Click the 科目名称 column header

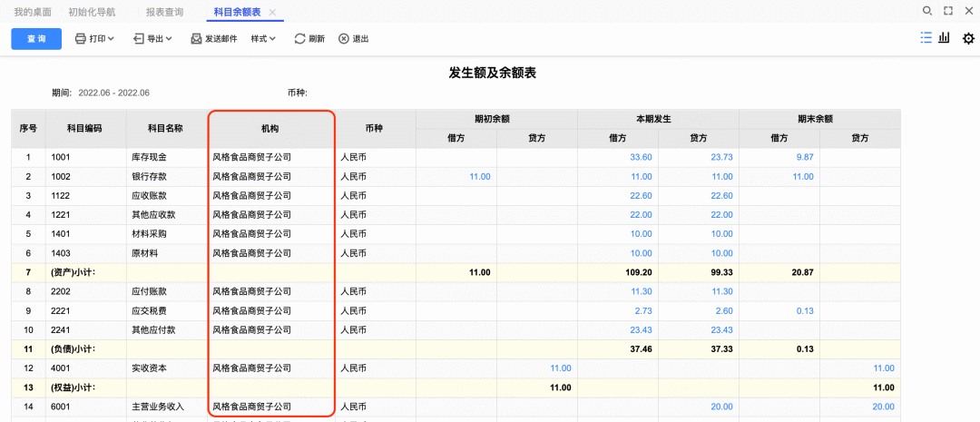point(167,128)
